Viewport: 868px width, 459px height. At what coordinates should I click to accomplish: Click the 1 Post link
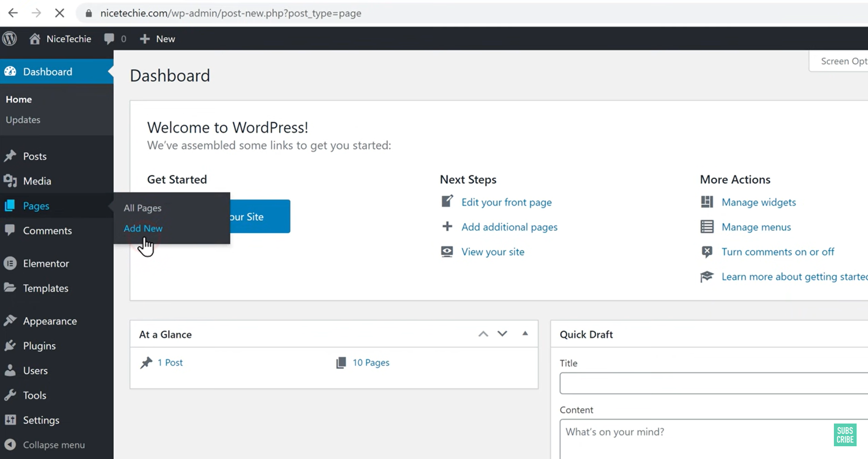pyautogui.click(x=170, y=363)
